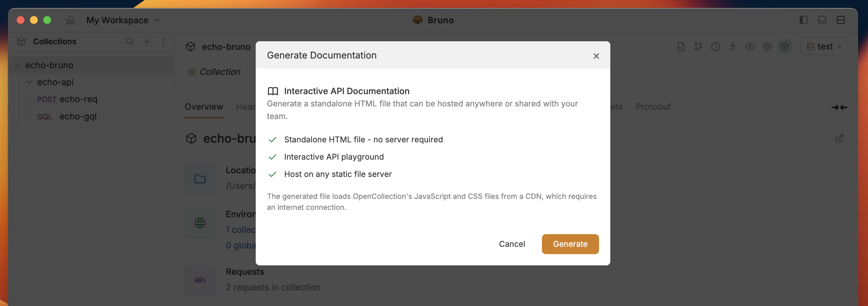
Task: Click the plus icon to add a collection
Action: 146,42
